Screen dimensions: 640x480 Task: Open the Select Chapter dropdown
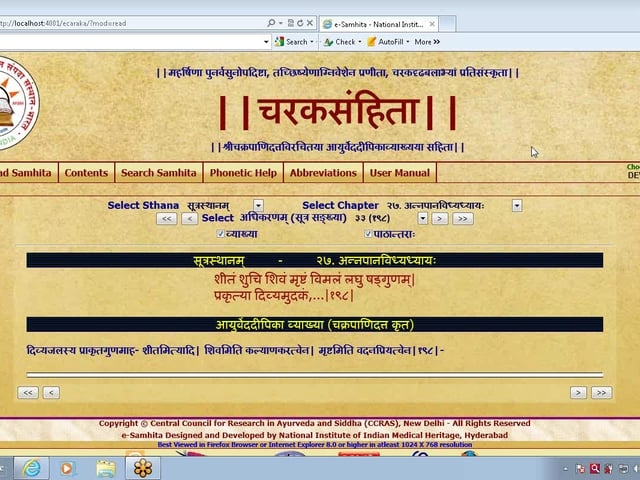click(517, 205)
